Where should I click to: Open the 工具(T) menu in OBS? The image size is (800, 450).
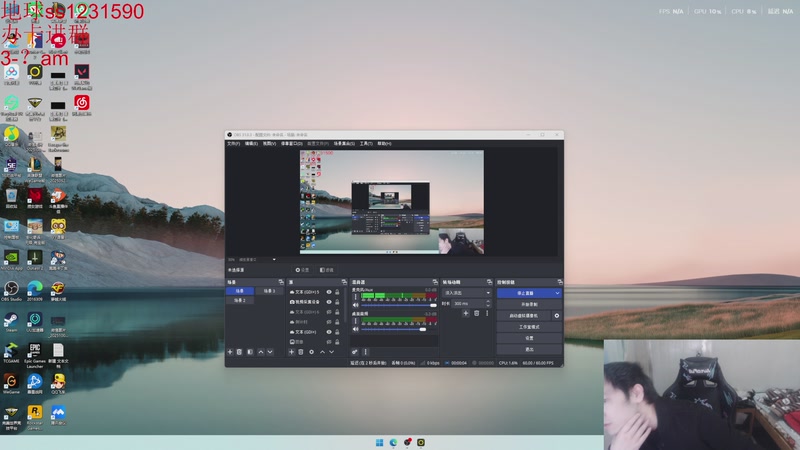(366, 144)
